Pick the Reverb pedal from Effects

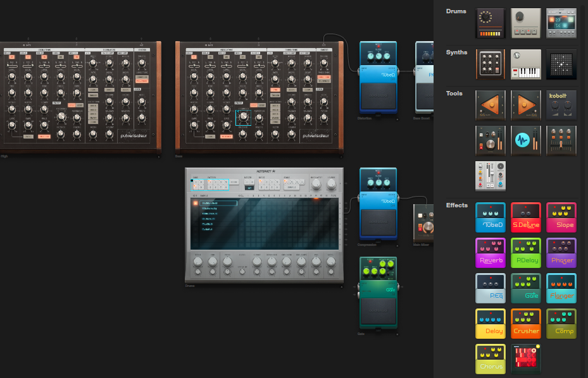(x=491, y=253)
